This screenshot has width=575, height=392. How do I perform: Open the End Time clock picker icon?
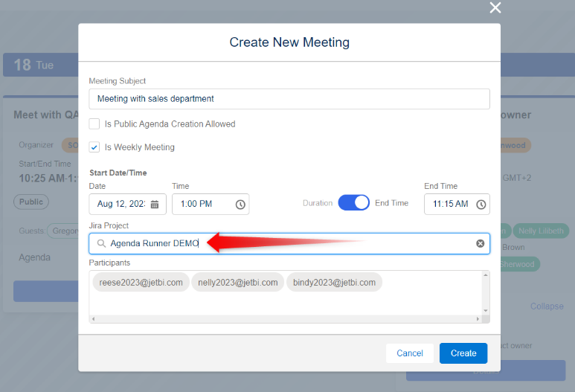(x=481, y=205)
